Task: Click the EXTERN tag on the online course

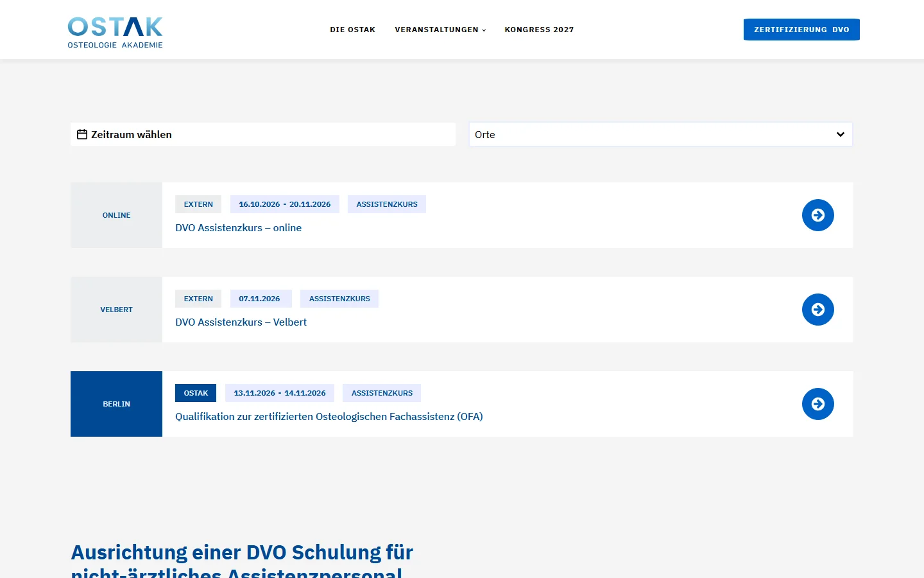Action: (x=198, y=204)
